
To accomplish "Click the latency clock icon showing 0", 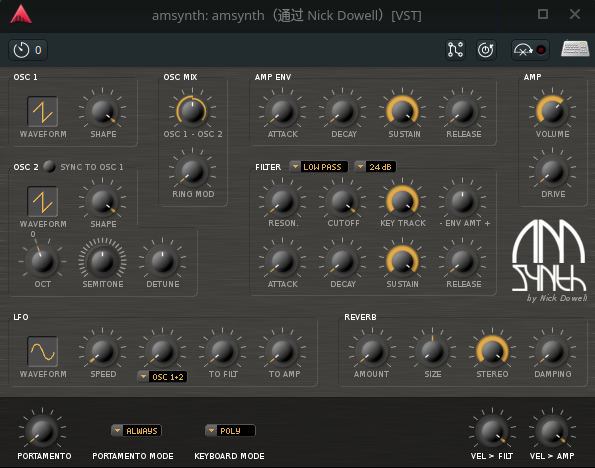I will click(28, 50).
